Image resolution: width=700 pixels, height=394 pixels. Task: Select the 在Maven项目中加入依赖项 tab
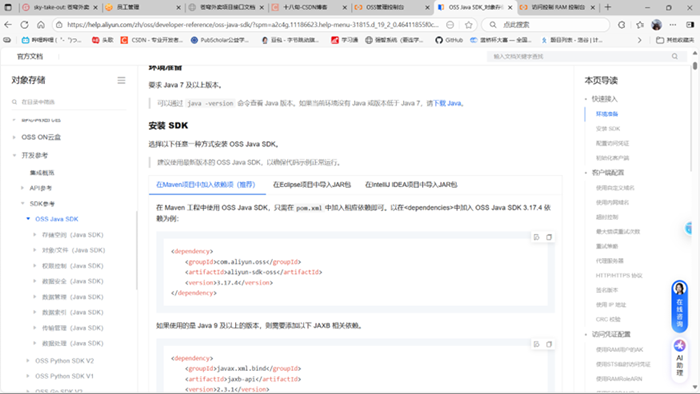pos(206,185)
